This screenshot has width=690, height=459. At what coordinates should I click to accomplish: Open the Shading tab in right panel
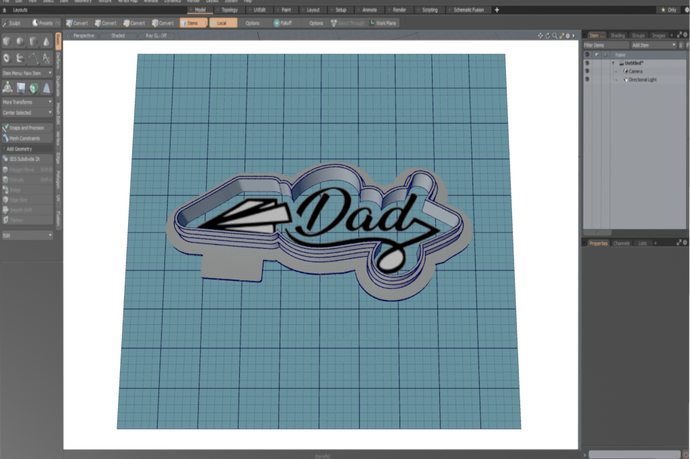617,35
